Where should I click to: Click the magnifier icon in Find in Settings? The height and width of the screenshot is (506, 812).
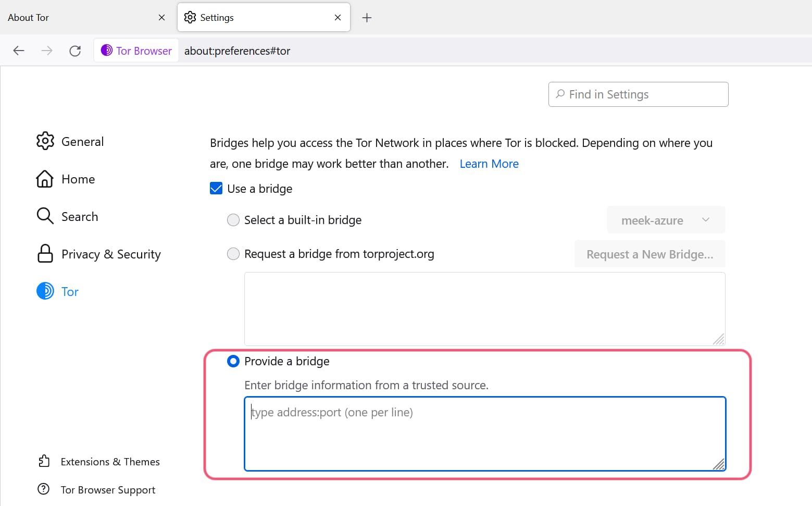pos(560,94)
